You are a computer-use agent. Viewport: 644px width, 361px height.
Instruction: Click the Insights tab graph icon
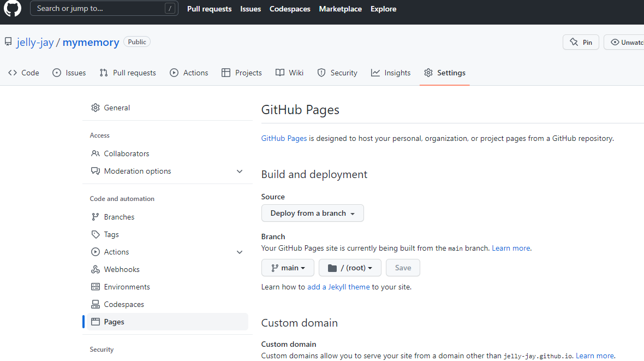[375, 73]
